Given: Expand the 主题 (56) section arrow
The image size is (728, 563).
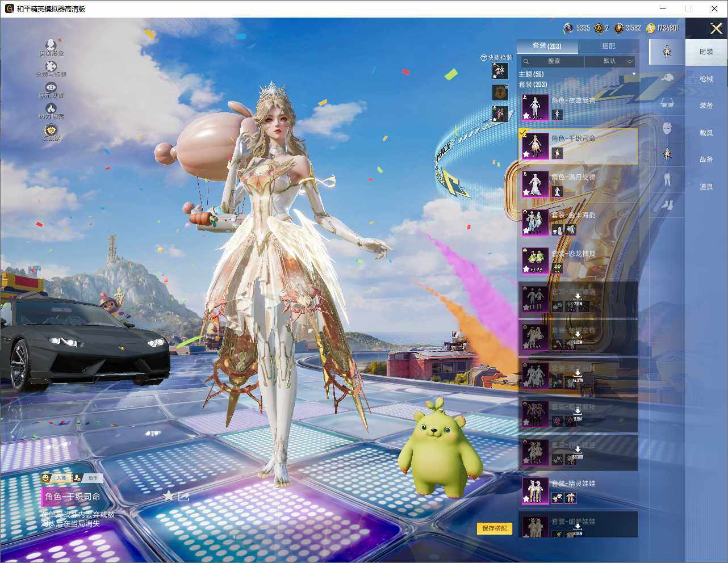Looking at the screenshot, I should [x=634, y=74].
